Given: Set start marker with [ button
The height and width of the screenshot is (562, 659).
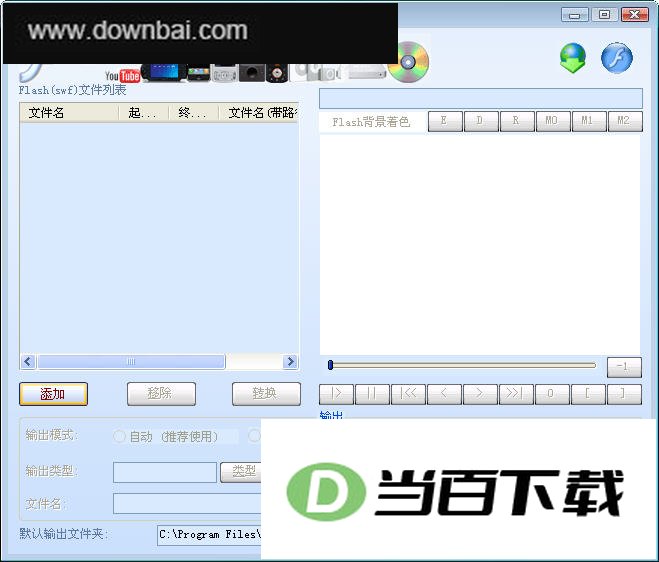Looking at the screenshot, I should pyautogui.click(x=588, y=394).
